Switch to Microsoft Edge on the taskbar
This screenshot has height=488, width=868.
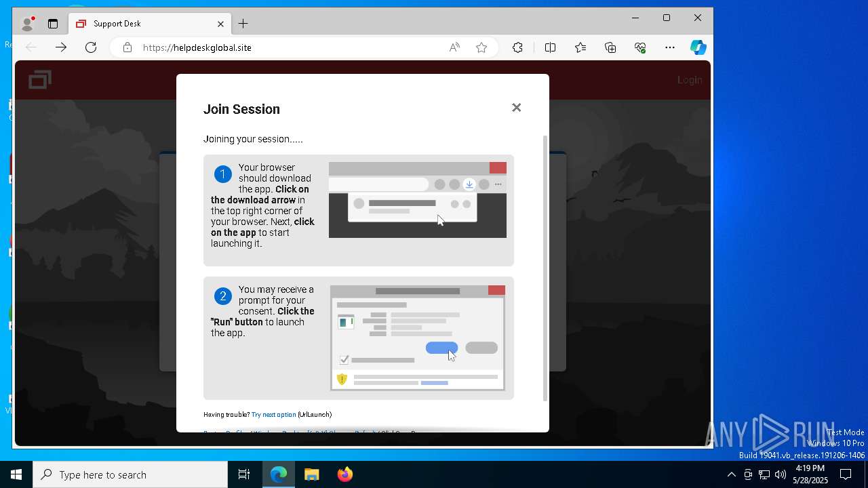[x=279, y=474]
